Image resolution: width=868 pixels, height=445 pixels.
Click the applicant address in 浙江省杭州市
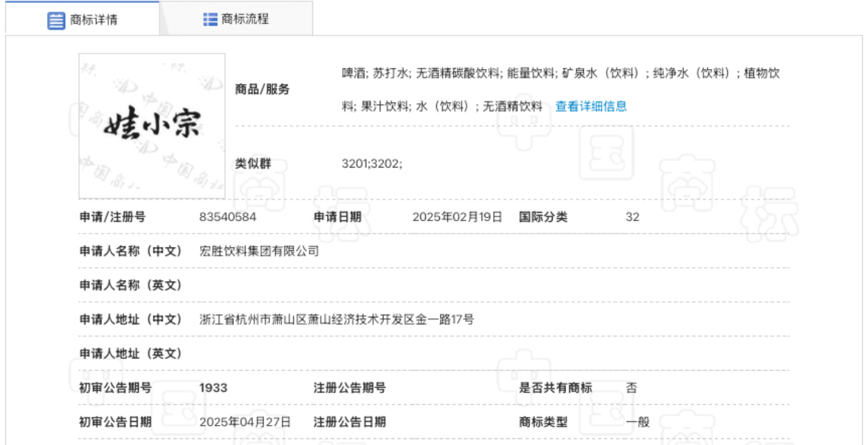click(337, 320)
